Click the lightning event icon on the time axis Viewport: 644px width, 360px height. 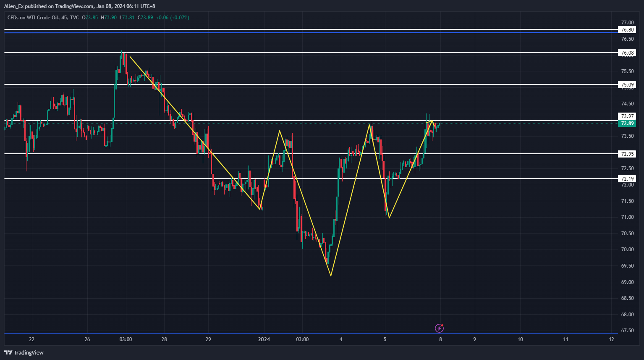tap(440, 328)
